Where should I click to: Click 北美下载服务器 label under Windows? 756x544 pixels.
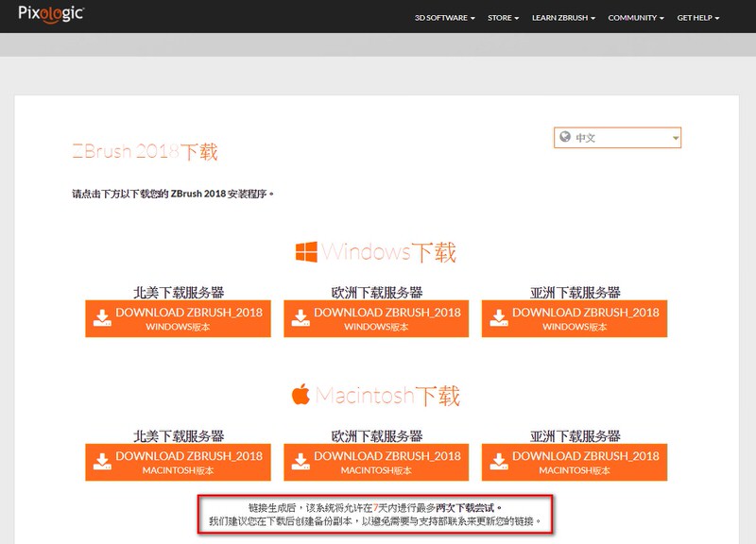[x=179, y=292]
